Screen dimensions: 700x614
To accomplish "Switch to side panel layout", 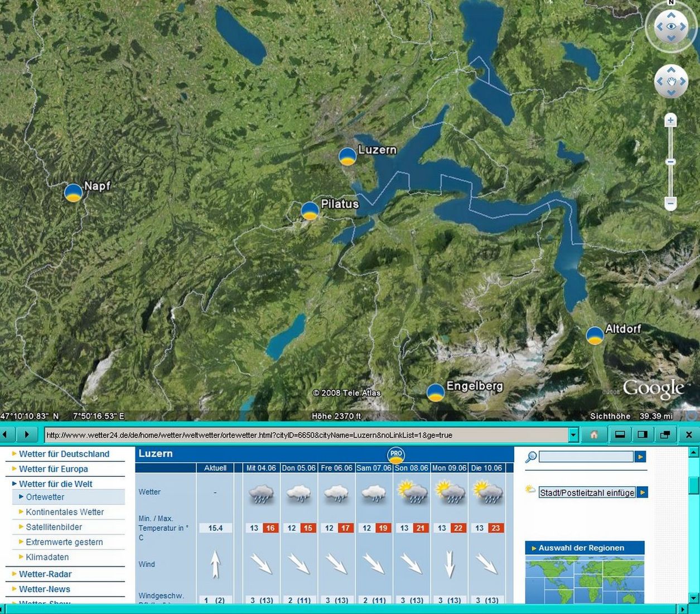I will [x=642, y=435].
